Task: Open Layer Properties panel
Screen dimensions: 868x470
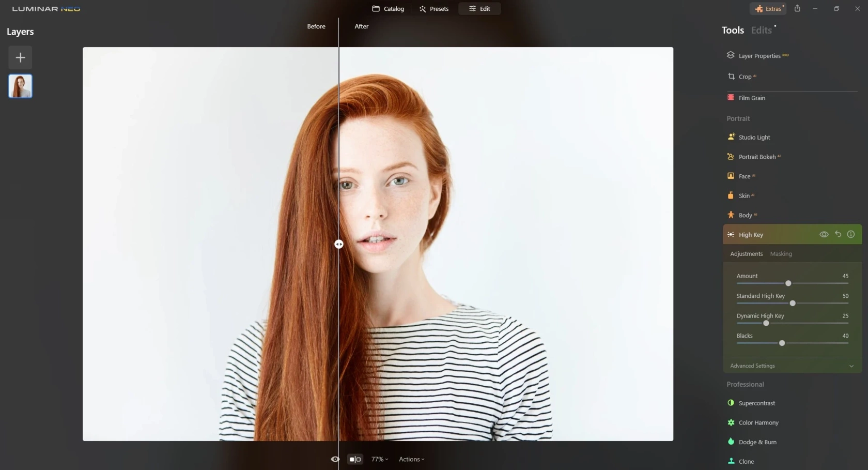Action: point(761,55)
